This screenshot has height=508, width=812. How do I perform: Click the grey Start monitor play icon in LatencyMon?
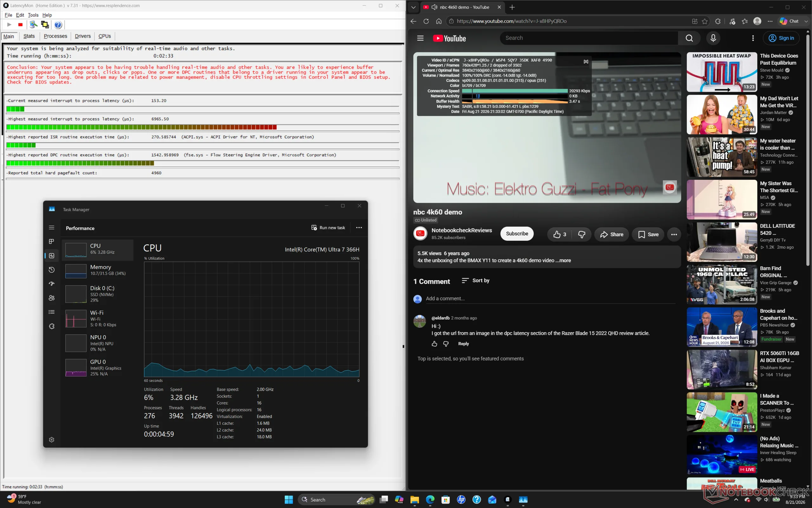click(x=9, y=24)
